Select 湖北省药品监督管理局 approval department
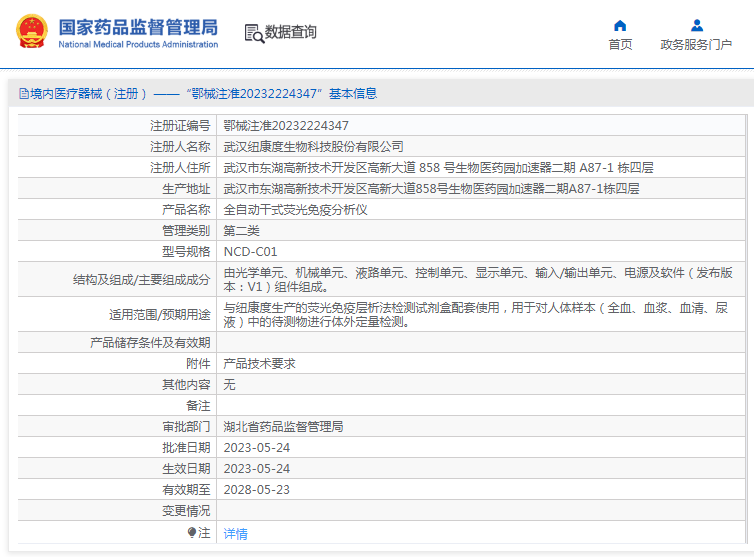Screen dimensions: 754x557 [x=283, y=427]
